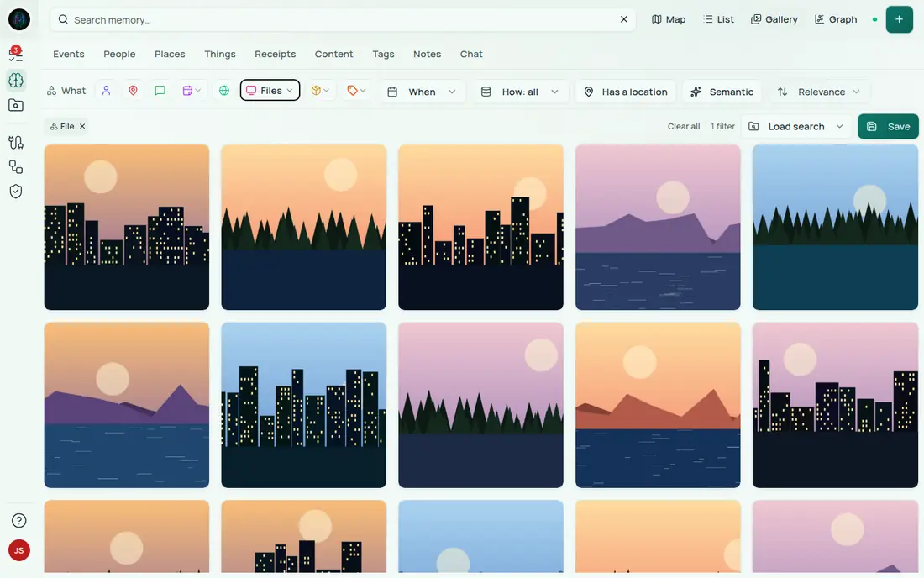Switch to the Places tab
The height and width of the screenshot is (578, 924).
pos(170,54)
